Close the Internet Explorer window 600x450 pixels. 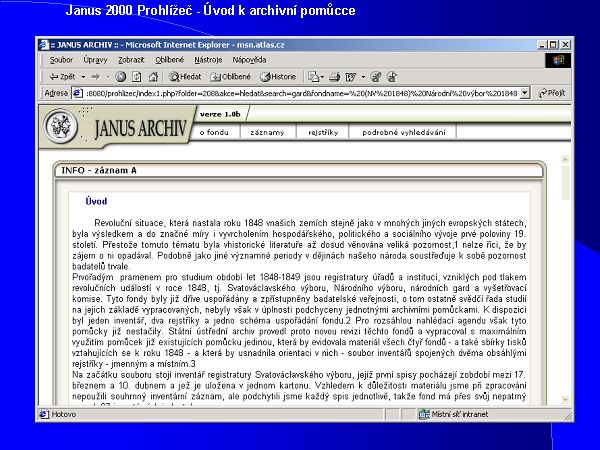tap(565, 45)
